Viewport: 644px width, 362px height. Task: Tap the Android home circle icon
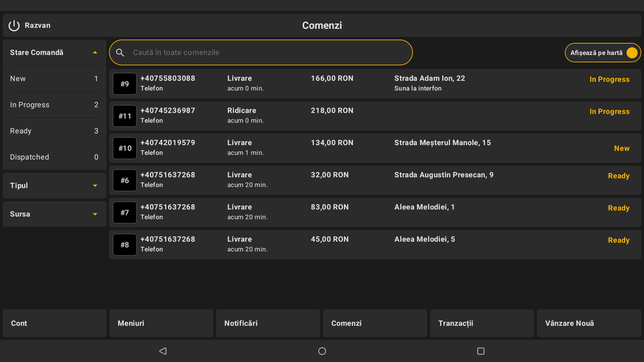pyautogui.click(x=322, y=351)
